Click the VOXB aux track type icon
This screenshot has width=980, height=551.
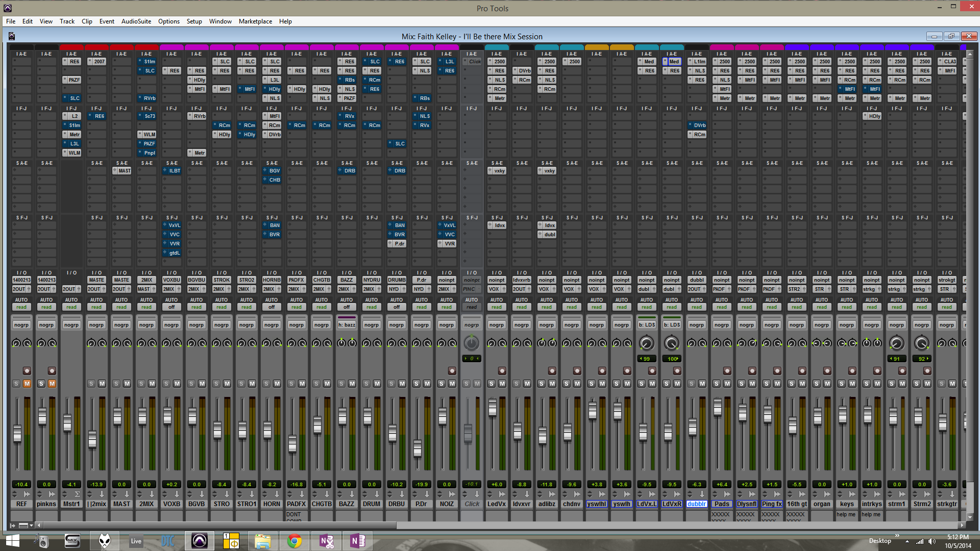[177, 494]
